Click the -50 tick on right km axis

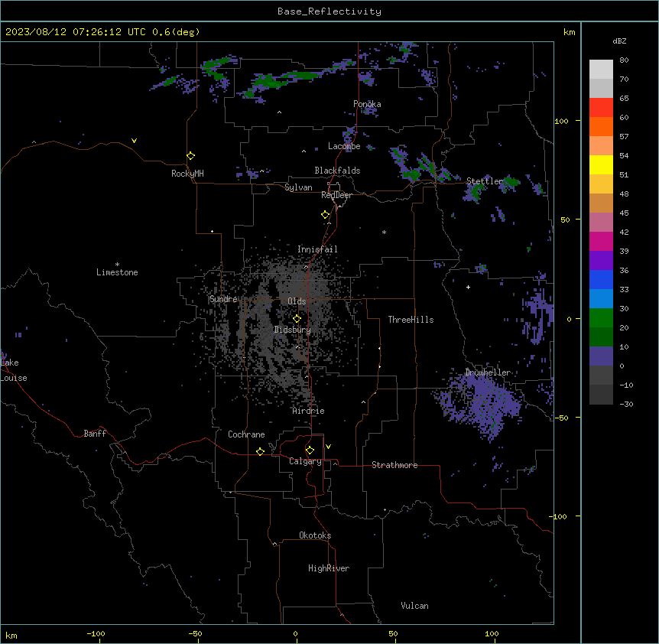561,418
